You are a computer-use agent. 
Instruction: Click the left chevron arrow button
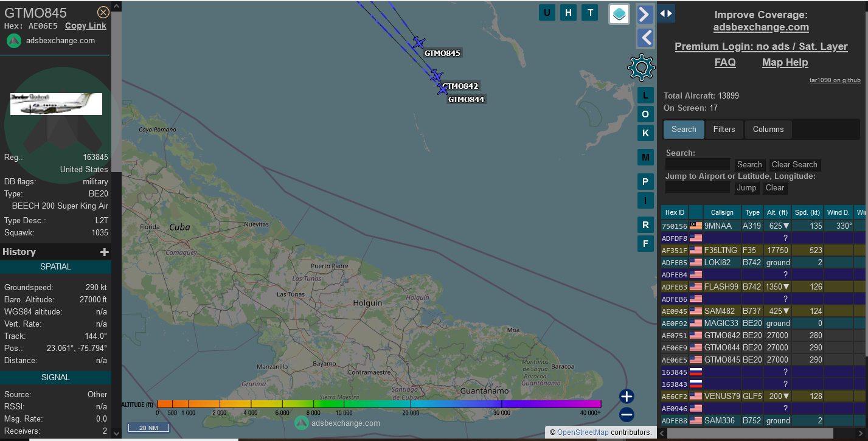point(645,38)
